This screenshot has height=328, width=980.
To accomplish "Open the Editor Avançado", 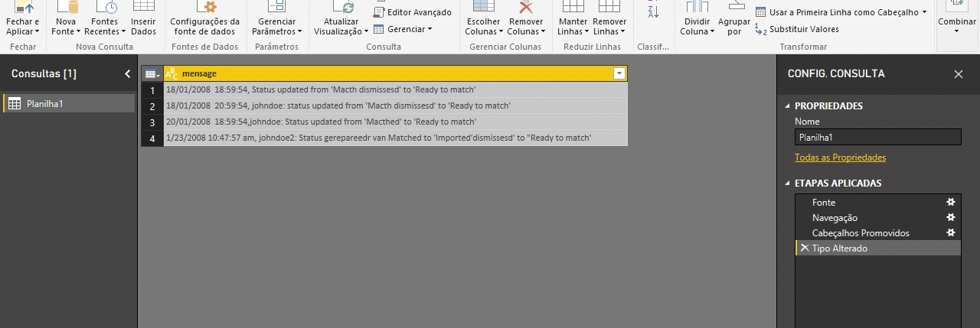I will click(412, 12).
